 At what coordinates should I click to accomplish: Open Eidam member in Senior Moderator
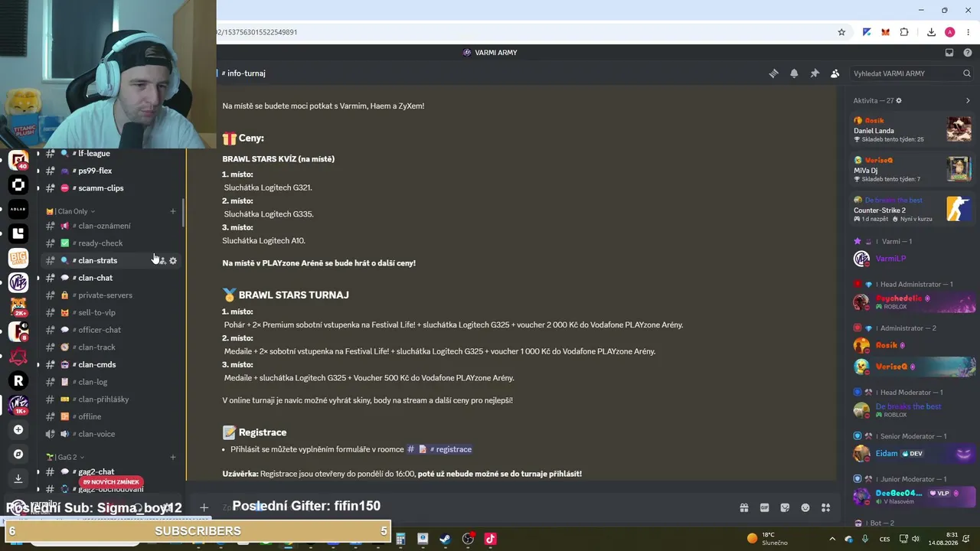(x=912, y=454)
